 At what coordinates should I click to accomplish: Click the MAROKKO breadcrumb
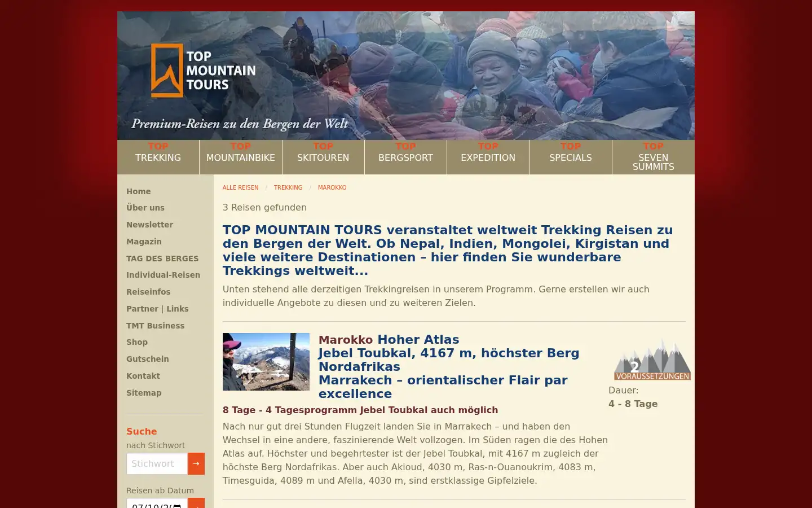click(332, 187)
